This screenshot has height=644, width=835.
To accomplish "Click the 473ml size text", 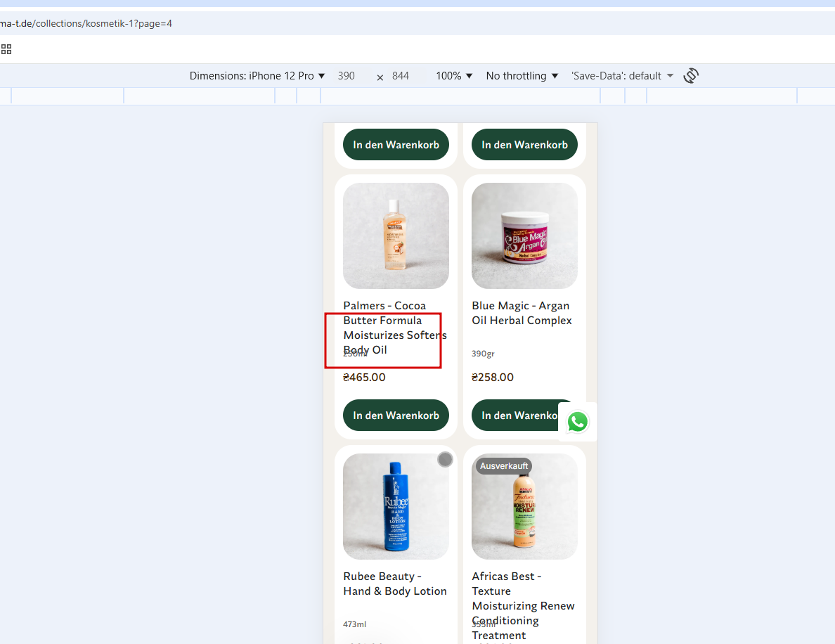I will tap(355, 624).
